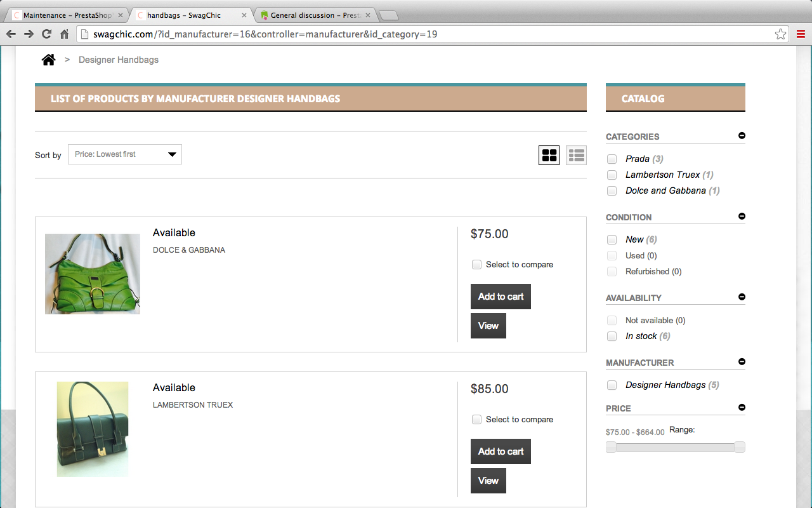Check the Refurbished condition filter

point(612,271)
